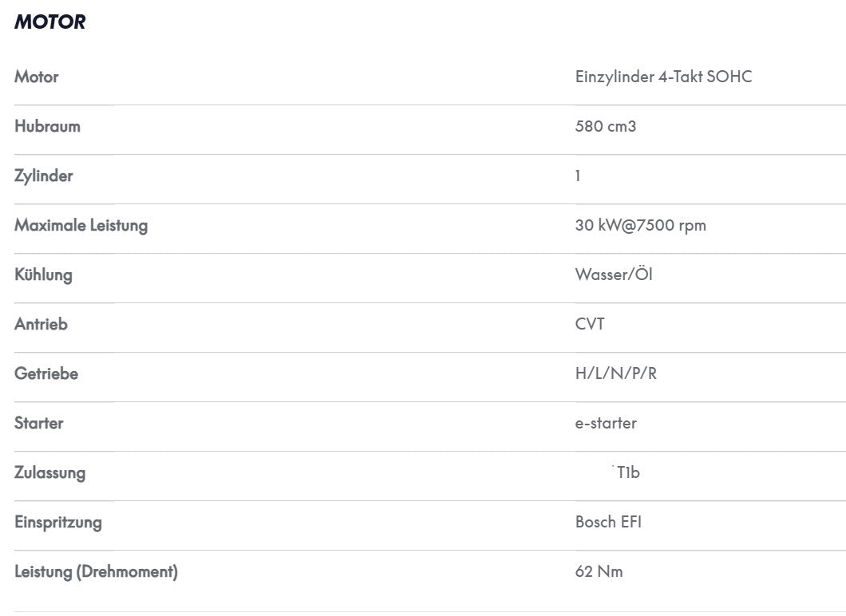Click the MOTOR section heading
Viewport: 846px width, 616px height.
(x=49, y=22)
